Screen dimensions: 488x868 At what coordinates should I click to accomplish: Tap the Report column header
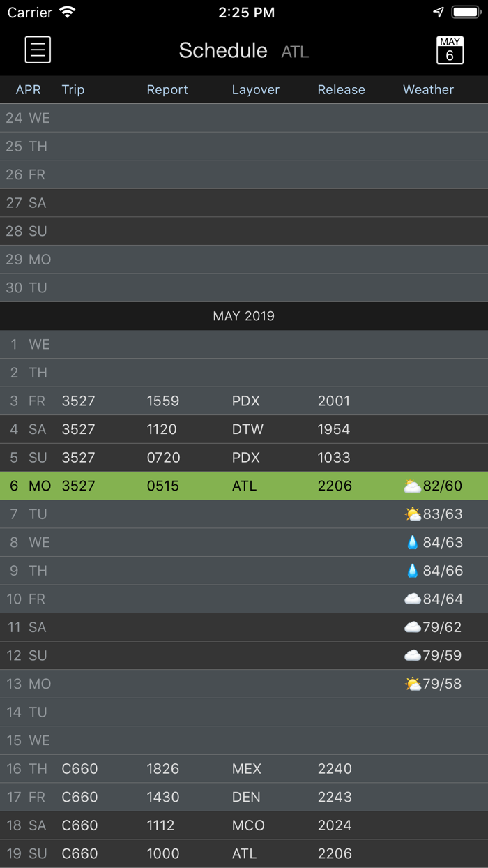tap(167, 89)
